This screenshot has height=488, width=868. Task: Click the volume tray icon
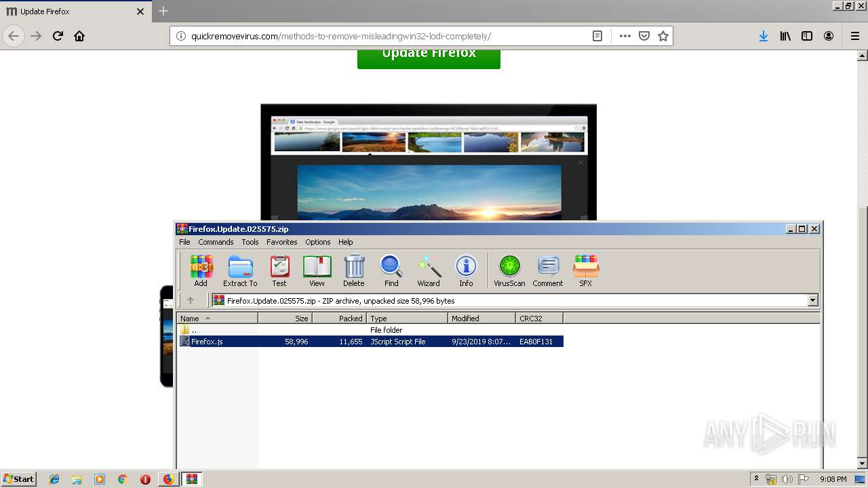coord(787,479)
